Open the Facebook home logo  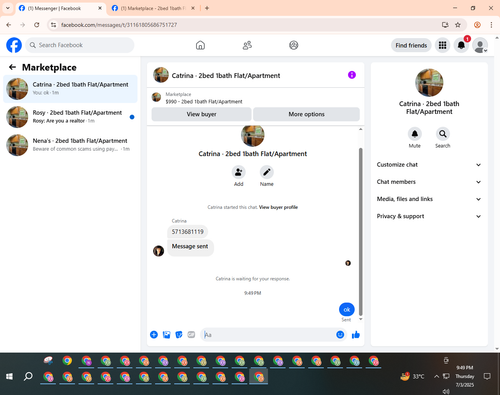(x=14, y=45)
